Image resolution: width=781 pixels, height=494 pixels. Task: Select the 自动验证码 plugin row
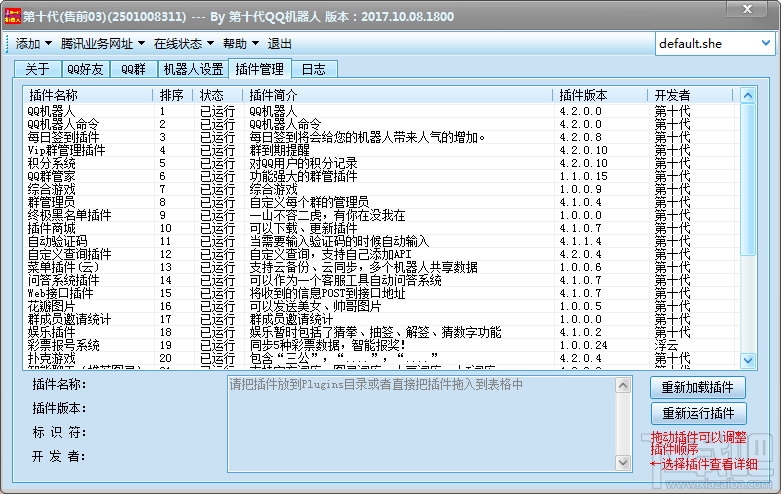coord(381,241)
